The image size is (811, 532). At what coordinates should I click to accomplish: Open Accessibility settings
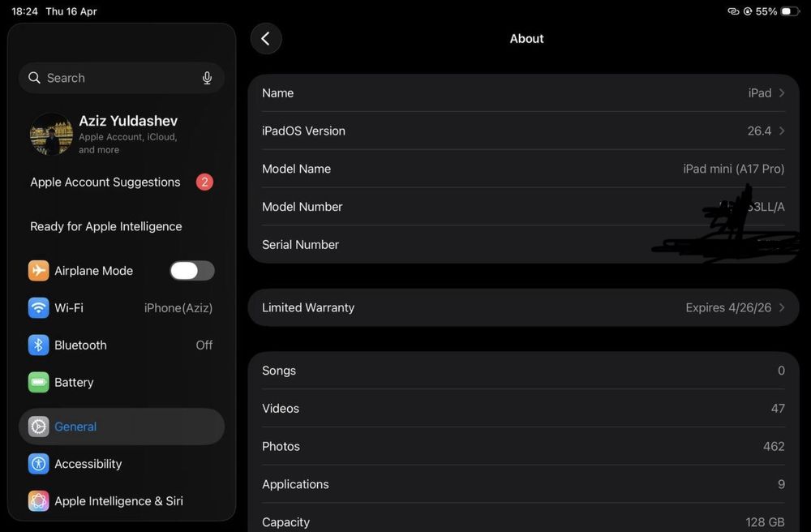[x=121, y=464]
